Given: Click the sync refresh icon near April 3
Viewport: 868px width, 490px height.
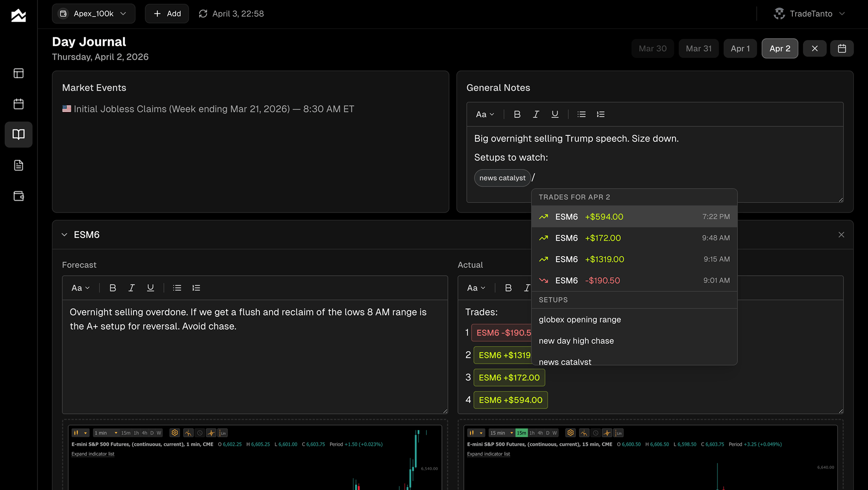Looking at the screenshot, I should click(x=203, y=14).
